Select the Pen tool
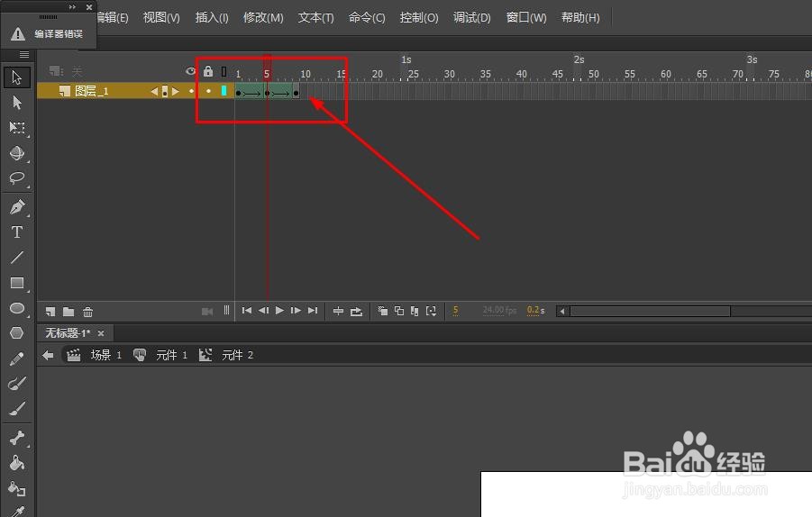 (x=16, y=207)
